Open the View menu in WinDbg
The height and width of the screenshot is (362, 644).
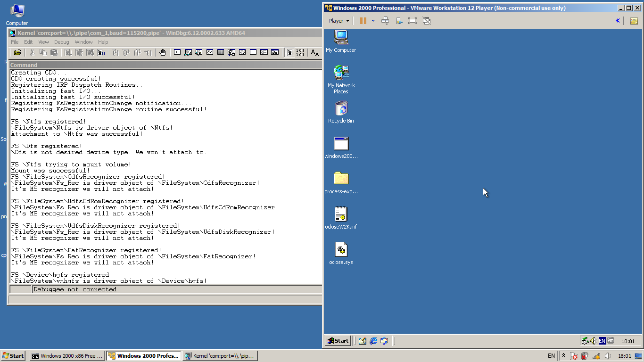coord(43,42)
